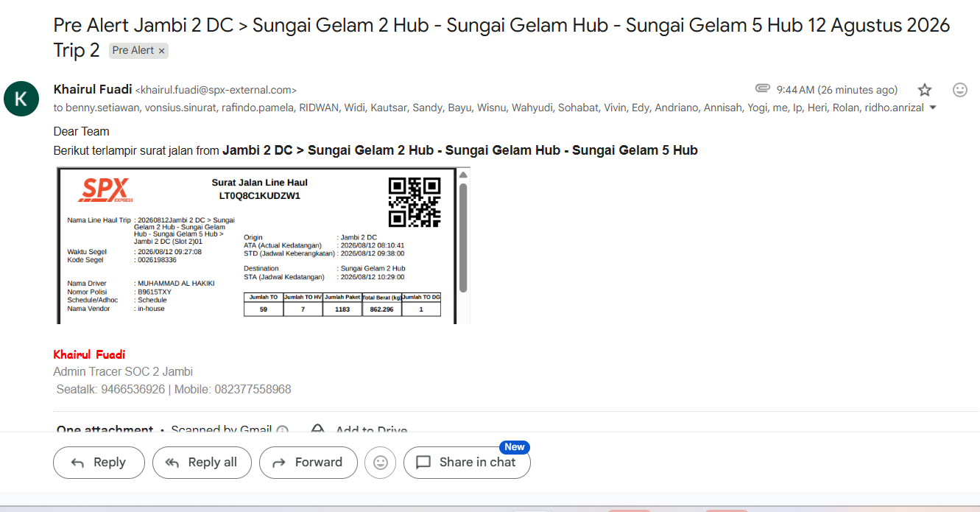Click the Reply button
980x512 pixels.
pos(99,463)
